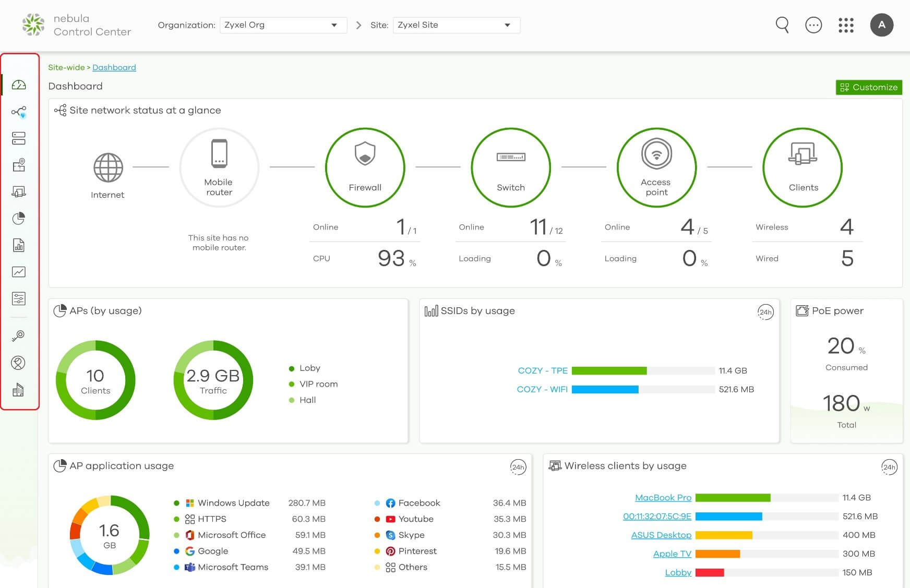This screenshot has width=910, height=588.
Task: Open the apps grid launcher icon
Action: click(x=846, y=25)
